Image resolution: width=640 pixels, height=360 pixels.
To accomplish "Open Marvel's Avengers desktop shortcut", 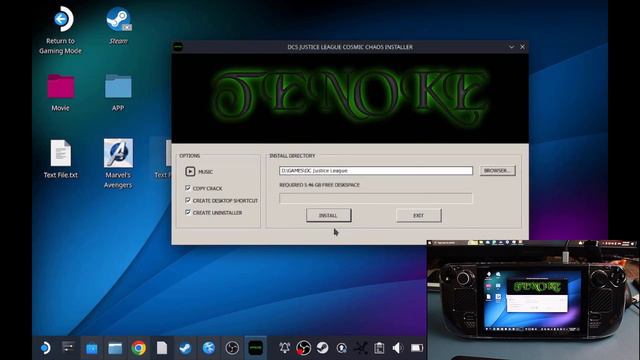I will click(x=118, y=163).
